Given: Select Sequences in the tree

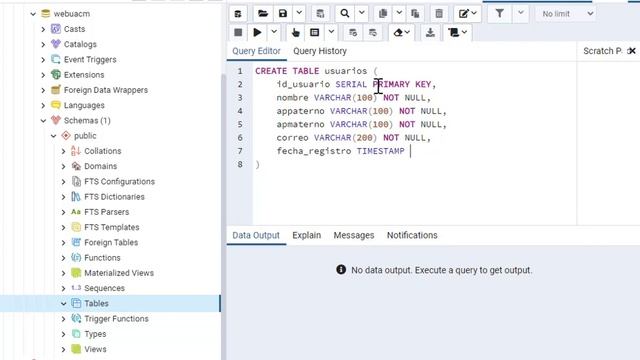Looking at the screenshot, I should pyautogui.click(x=104, y=288).
